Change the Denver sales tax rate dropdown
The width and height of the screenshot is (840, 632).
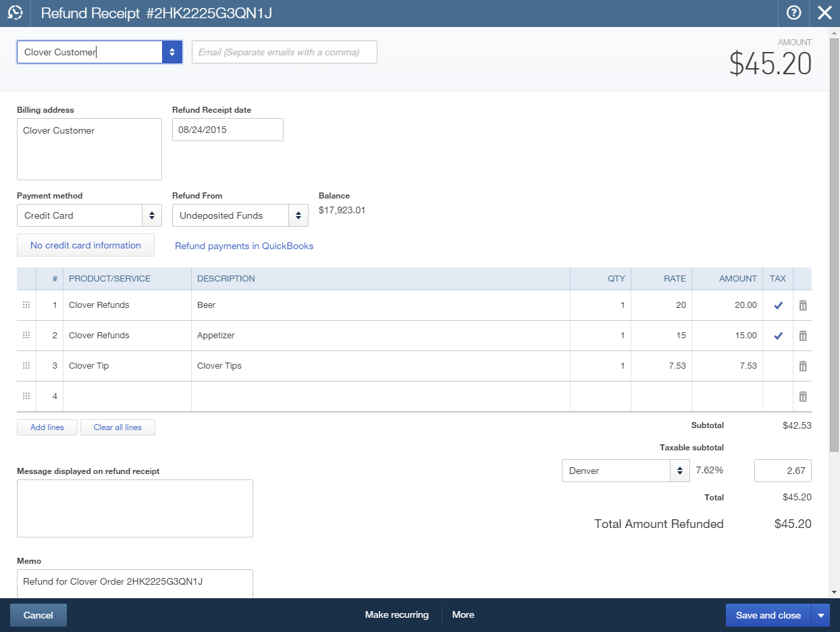(x=680, y=471)
